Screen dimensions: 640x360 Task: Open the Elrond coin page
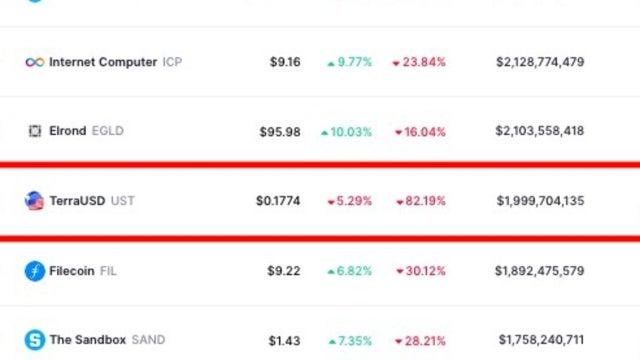point(67,131)
